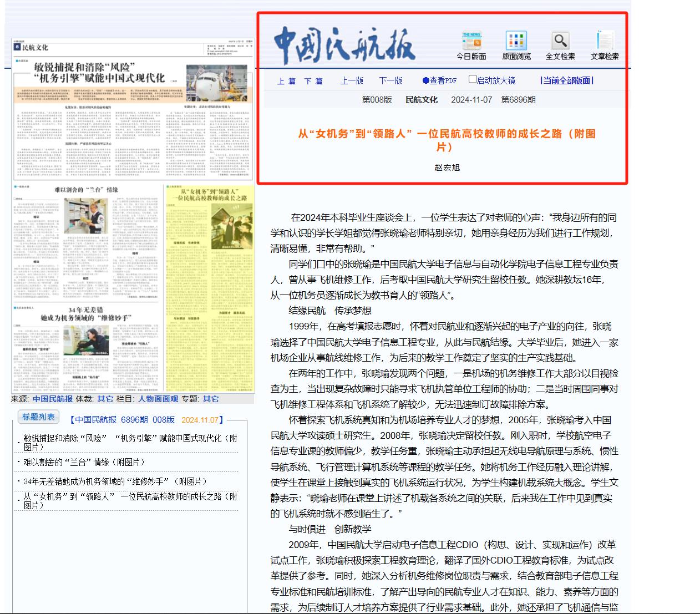The width and height of the screenshot is (700, 614).
Task: Navigate to next page 下一版
Action: click(390, 80)
